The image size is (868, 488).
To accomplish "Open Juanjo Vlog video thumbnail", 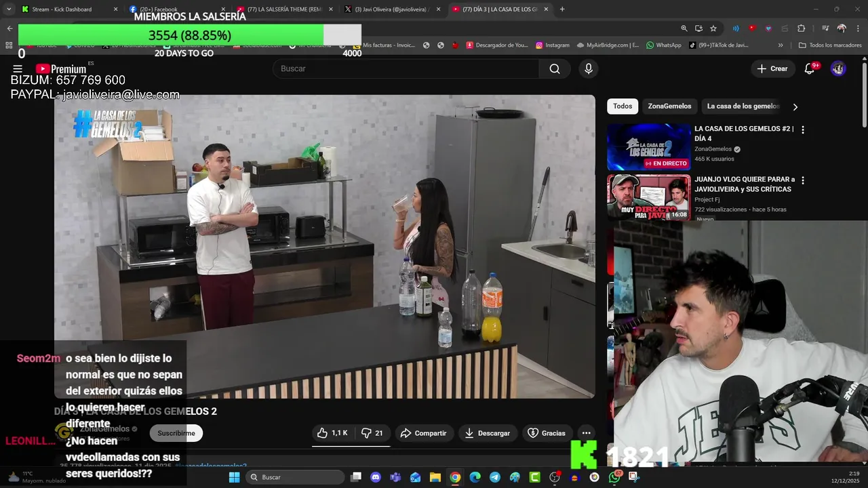I will (649, 197).
